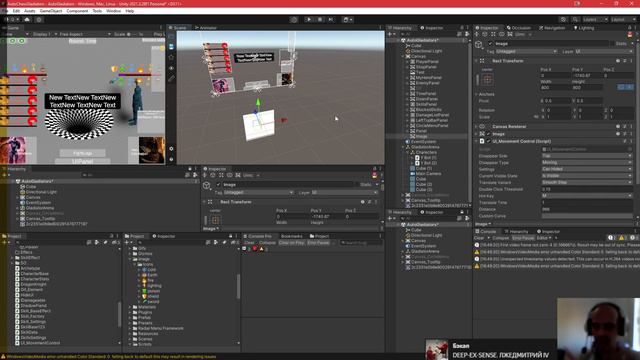Click the info message count icon in right Console

pos(611,238)
